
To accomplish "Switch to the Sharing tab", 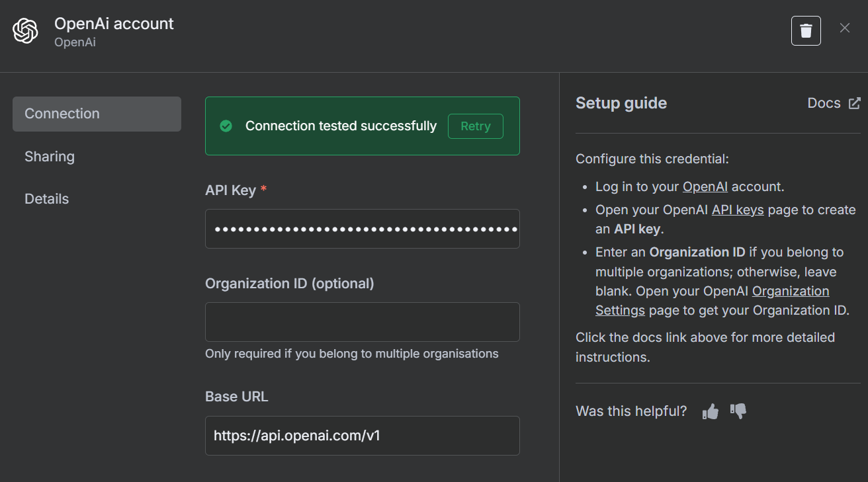I will [50, 157].
